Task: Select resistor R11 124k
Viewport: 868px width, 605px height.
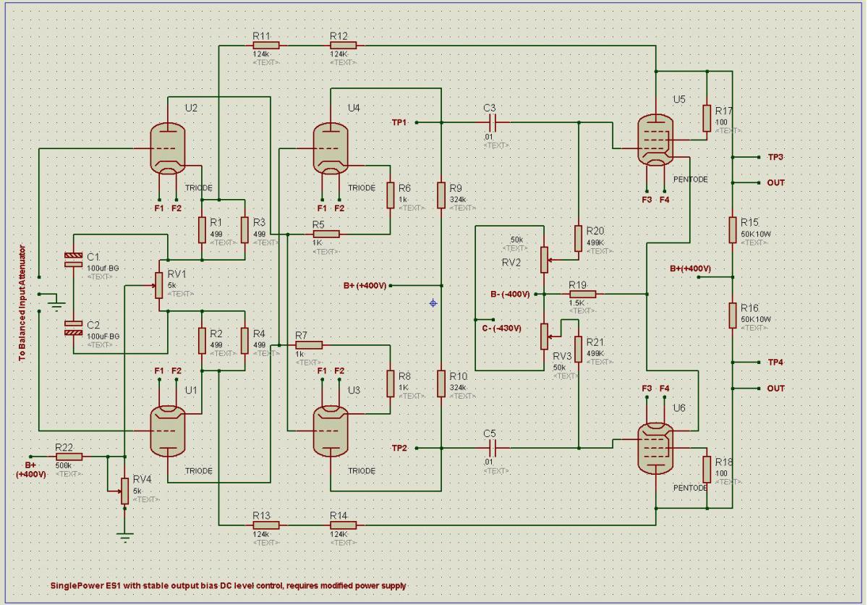Action: click(x=265, y=45)
